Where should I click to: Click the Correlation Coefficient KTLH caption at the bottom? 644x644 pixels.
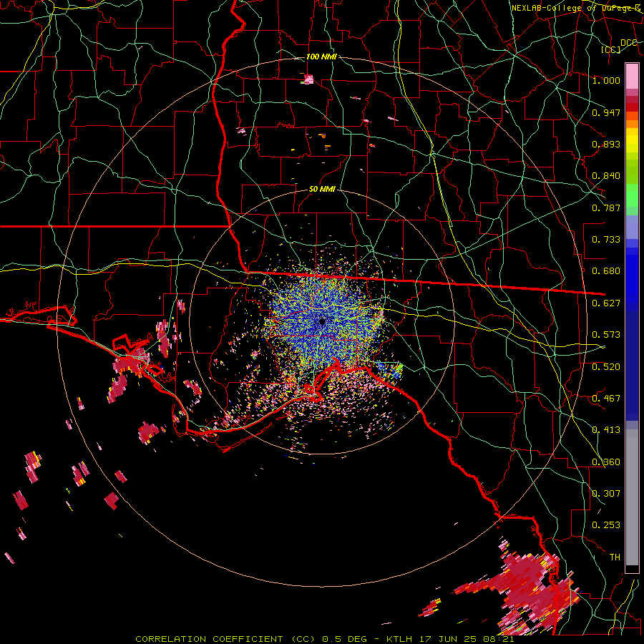(x=324, y=639)
